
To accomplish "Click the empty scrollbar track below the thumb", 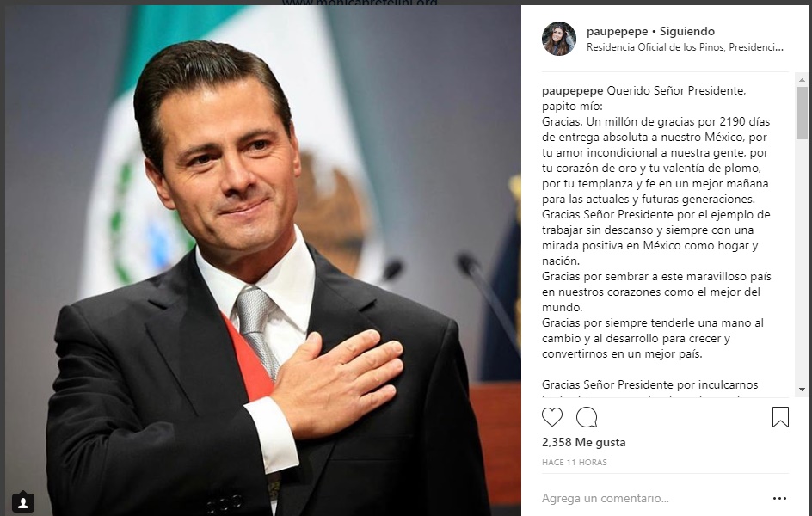I will point(802,261).
